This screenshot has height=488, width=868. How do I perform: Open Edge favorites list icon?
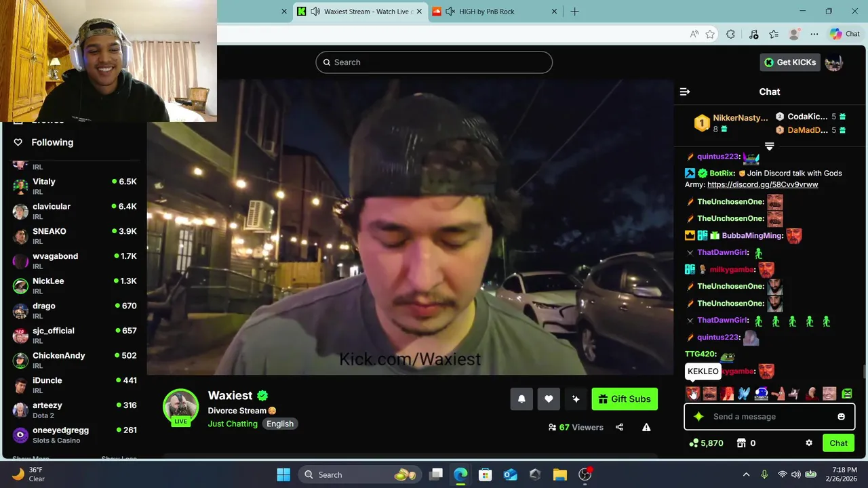[x=774, y=34]
